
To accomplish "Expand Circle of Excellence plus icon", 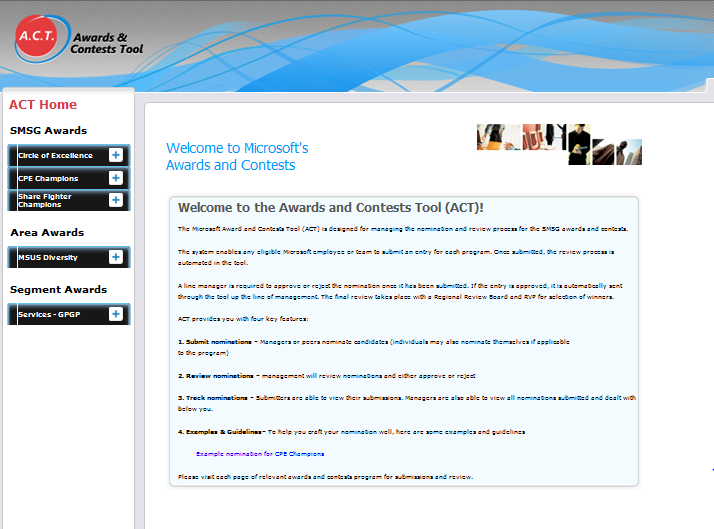I will [x=116, y=155].
